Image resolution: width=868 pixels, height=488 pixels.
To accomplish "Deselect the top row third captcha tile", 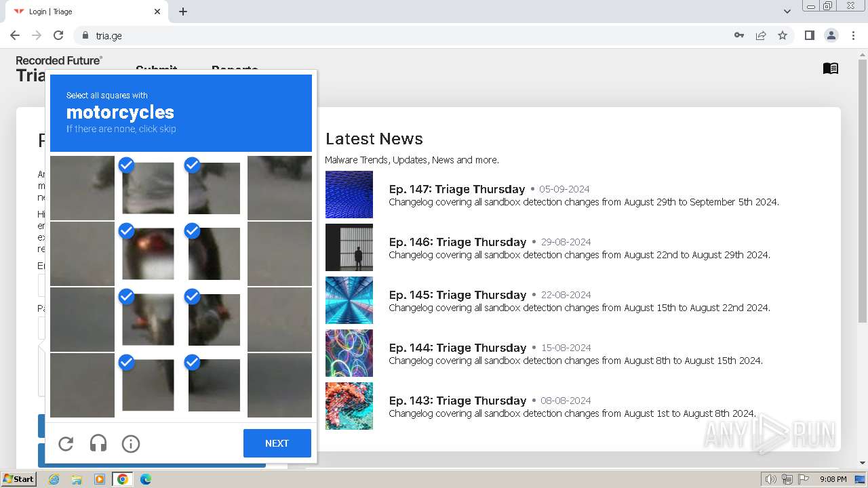I will [214, 188].
